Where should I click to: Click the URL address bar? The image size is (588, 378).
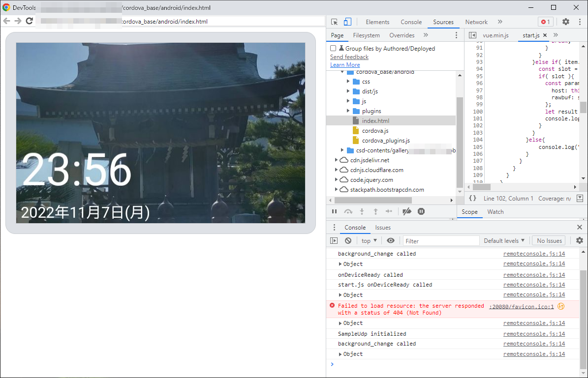point(181,21)
